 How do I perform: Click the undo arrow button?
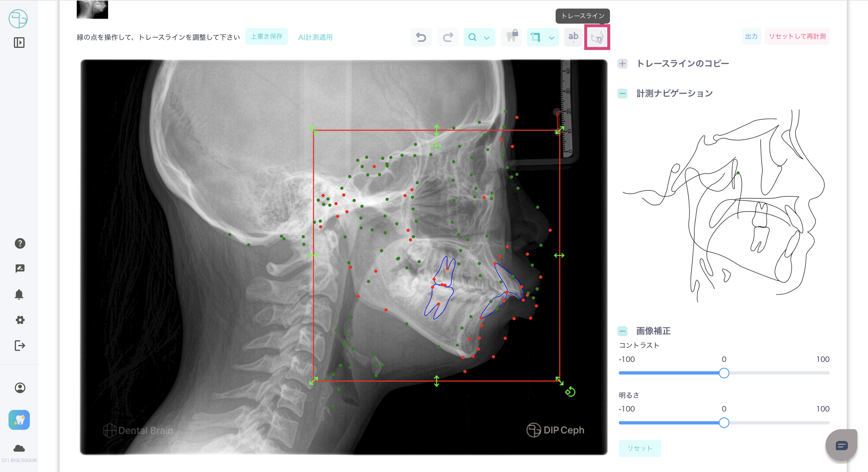coord(421,37)
